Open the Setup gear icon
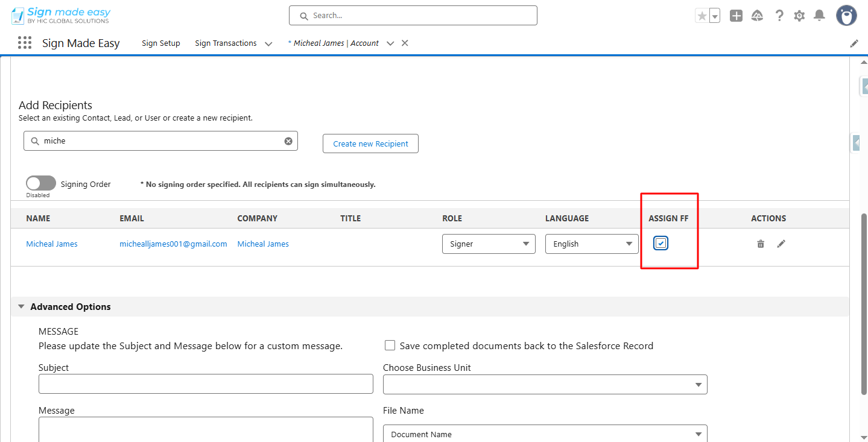 (799, 16)
